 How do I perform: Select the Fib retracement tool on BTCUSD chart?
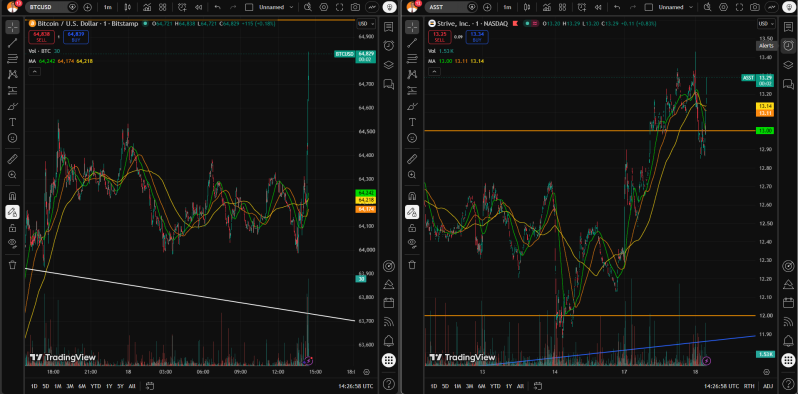pos(13,59)
